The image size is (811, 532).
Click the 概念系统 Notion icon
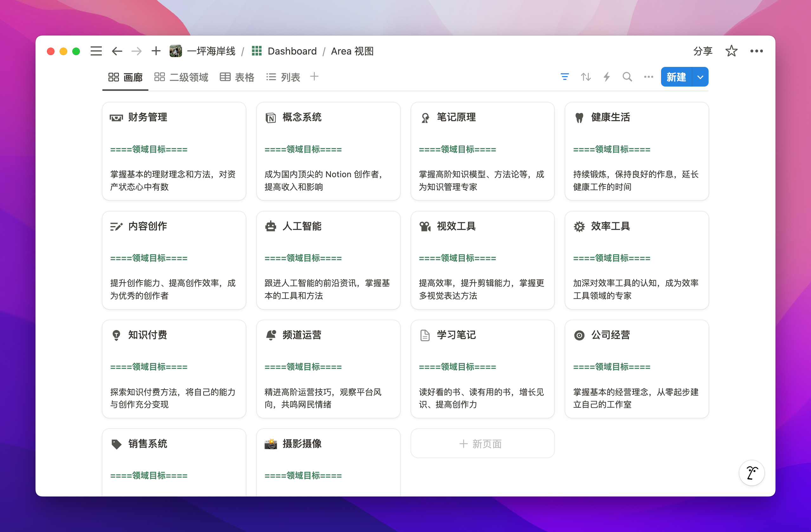(x=270, y=118)
